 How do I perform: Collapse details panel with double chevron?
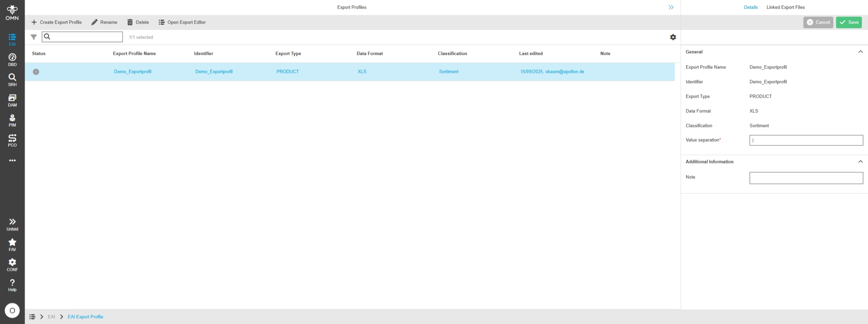pos(671,7)
